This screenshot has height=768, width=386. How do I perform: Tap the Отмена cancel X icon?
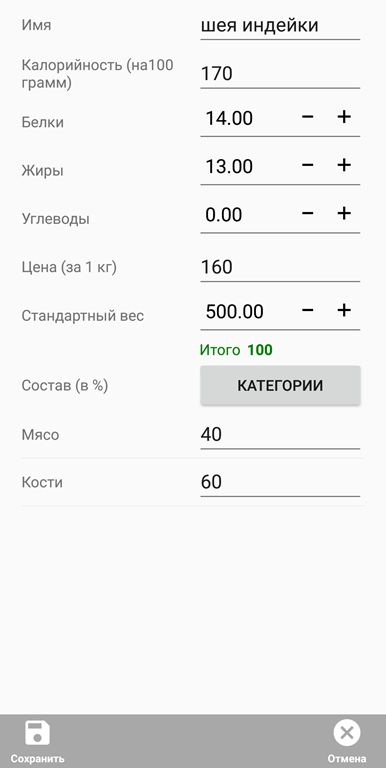(347, 733)
